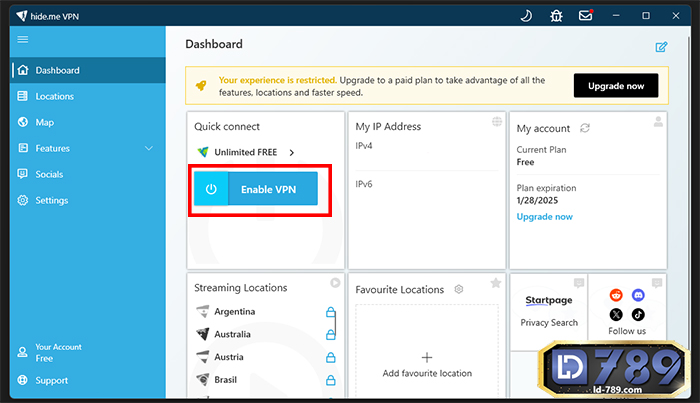Click the plan expiration date 1/28/2025

(537, 200)
